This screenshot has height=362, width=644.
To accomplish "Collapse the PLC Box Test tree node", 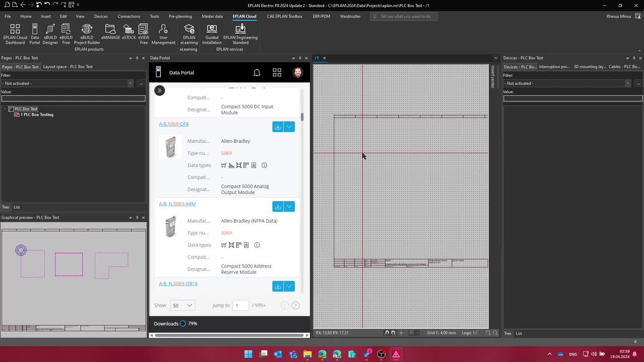I will [x=5, y=109].
